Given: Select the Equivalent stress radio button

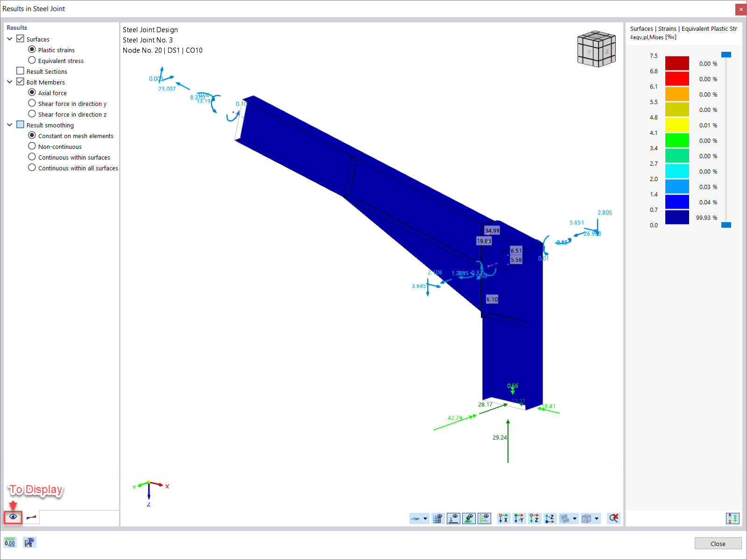Looking at the screenshot, I should 32,60.
